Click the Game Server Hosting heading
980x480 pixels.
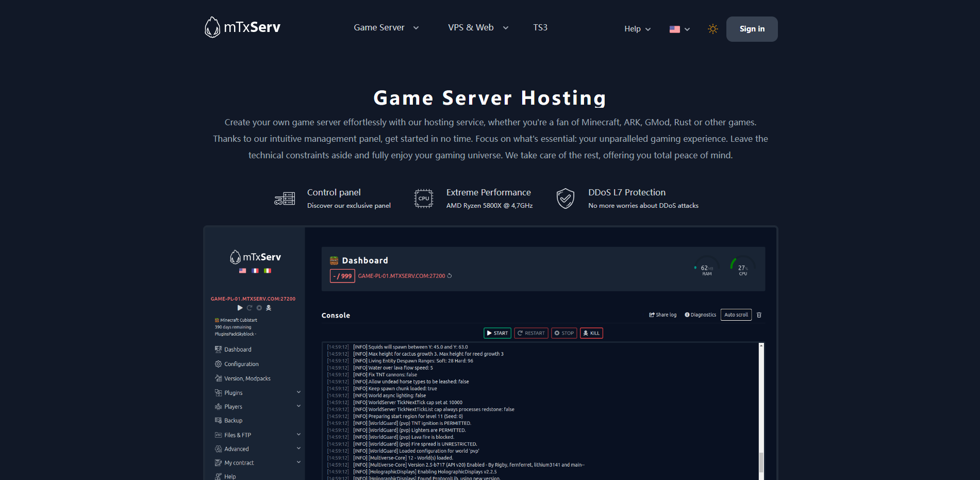(490, 98)
